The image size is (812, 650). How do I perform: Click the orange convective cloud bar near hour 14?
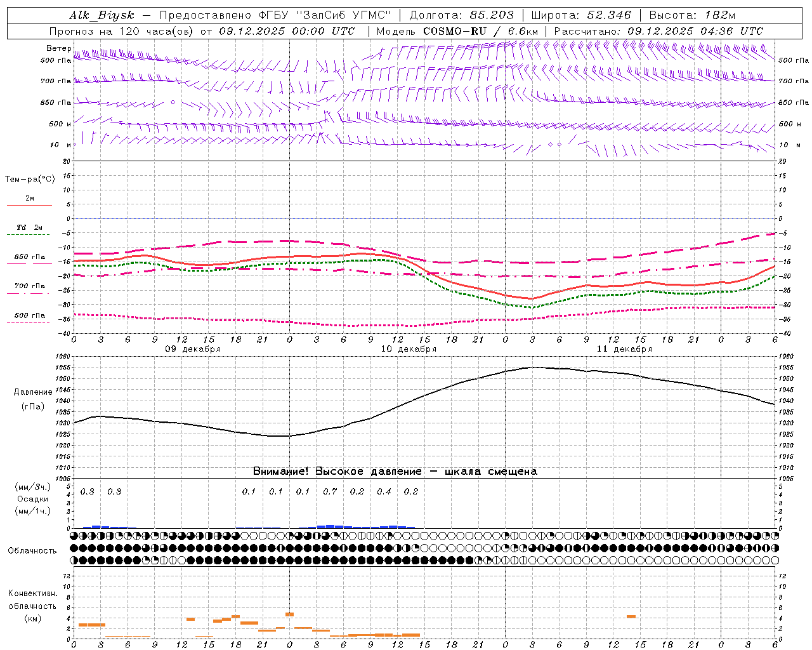(631, 616)
